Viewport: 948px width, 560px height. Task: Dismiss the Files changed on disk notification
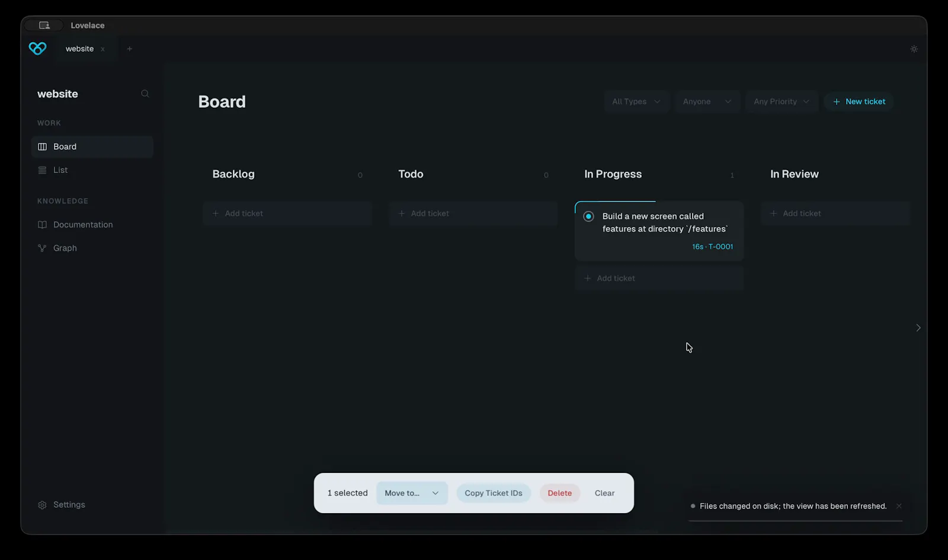pyautogui.click(x=899, y=506)
